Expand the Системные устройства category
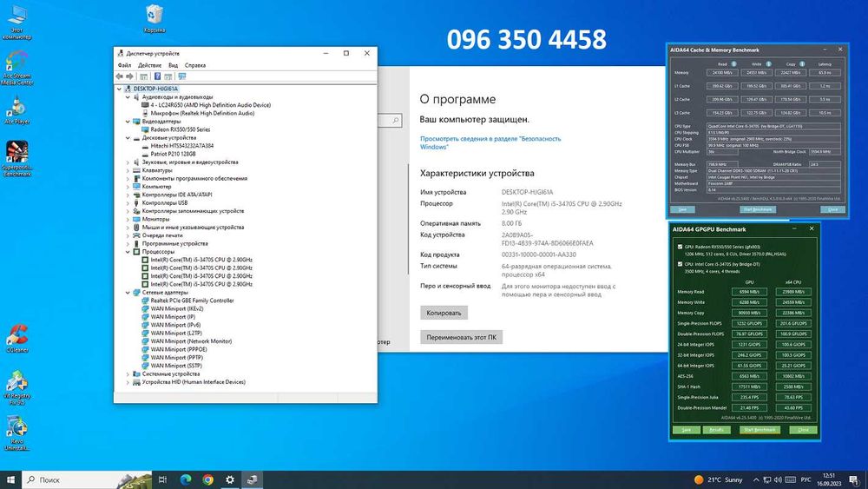This screenshot has width=868, height=489. (x=128, y=373)
